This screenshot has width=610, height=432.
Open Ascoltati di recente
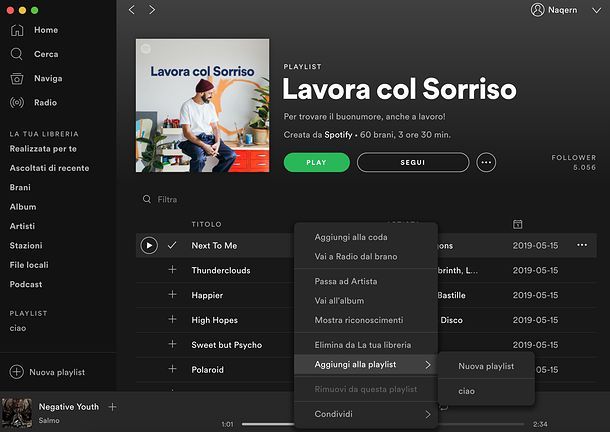49,168
